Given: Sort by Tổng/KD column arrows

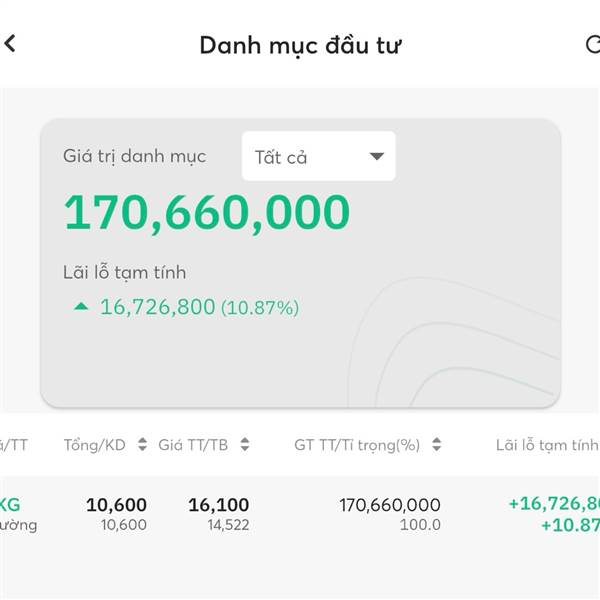Looking at the screenshot, I should pyautogui.click(x=142, y=444).
